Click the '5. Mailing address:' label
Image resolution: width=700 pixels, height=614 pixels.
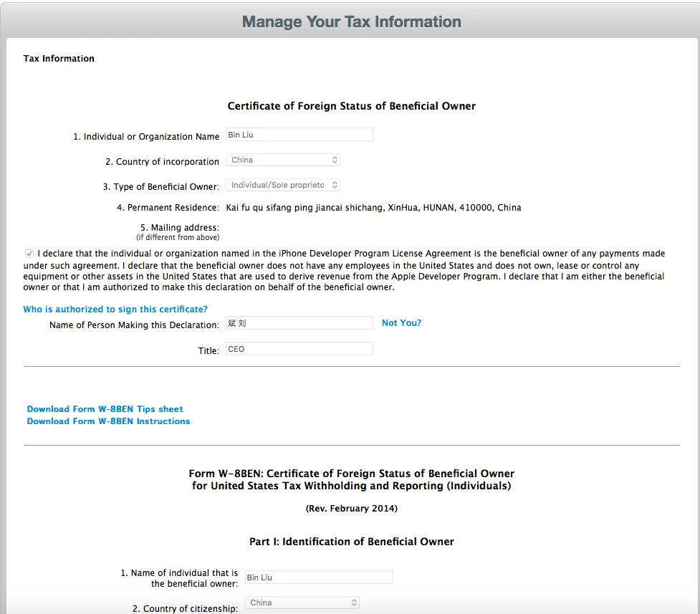click(179, 228)
